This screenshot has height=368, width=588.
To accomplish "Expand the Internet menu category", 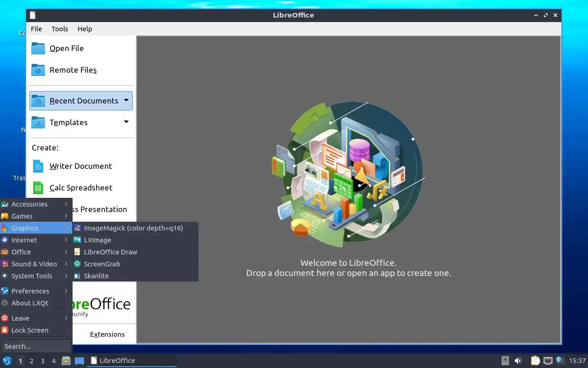I will [36, 240].
